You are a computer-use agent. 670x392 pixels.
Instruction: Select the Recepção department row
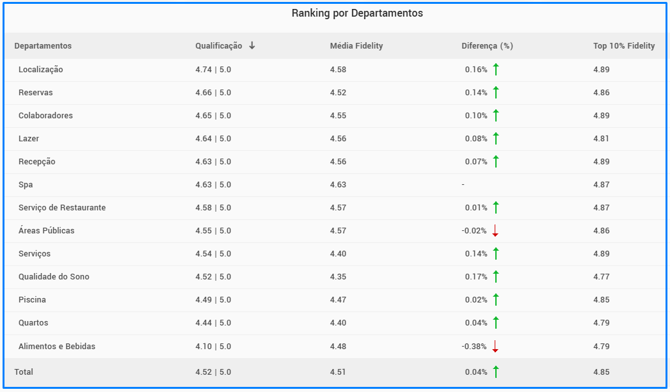pos(335,162)
